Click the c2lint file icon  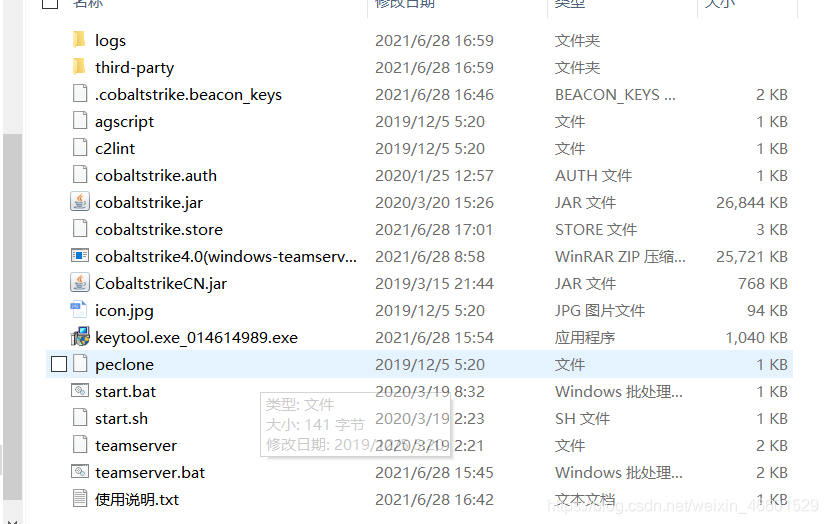[80, 147]
